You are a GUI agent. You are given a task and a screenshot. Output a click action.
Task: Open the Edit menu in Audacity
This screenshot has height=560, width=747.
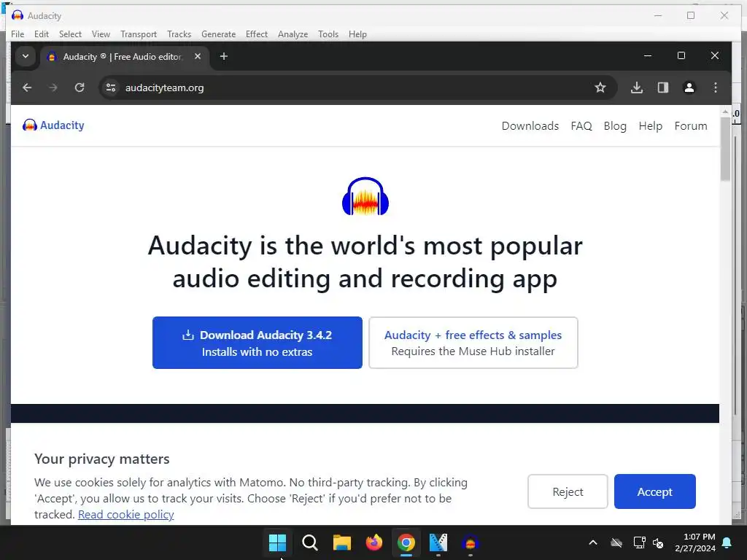(42, 34)
